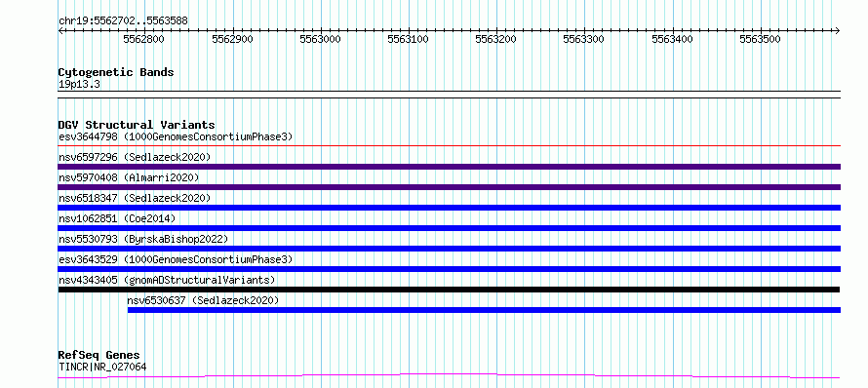Select the red esv3644798 variant line
This screenshot has height=388, width=868.
(x=449, y=146)
